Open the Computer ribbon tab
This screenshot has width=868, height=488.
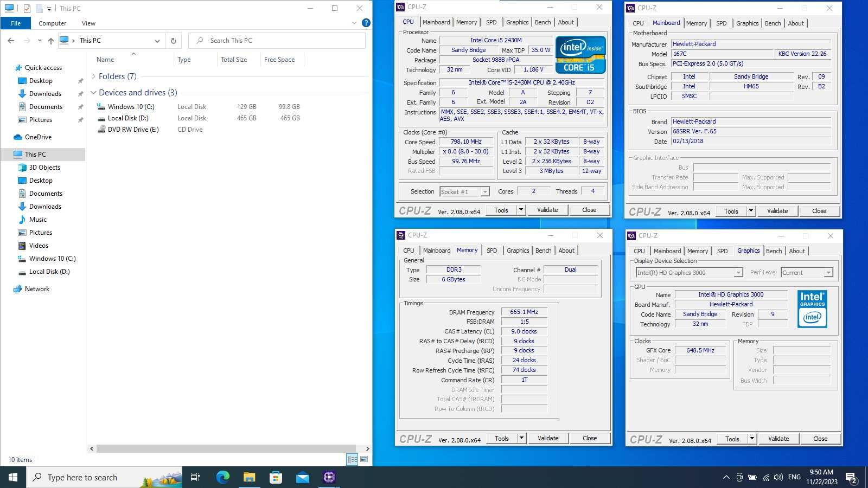coord(53,23)
